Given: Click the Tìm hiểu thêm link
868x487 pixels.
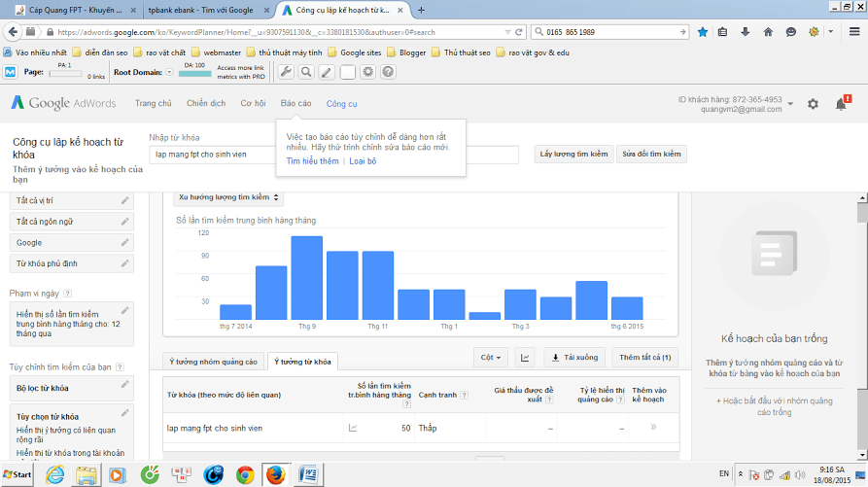Looking at the screenshot, I should pyautogui.click(x=312, y=161).
